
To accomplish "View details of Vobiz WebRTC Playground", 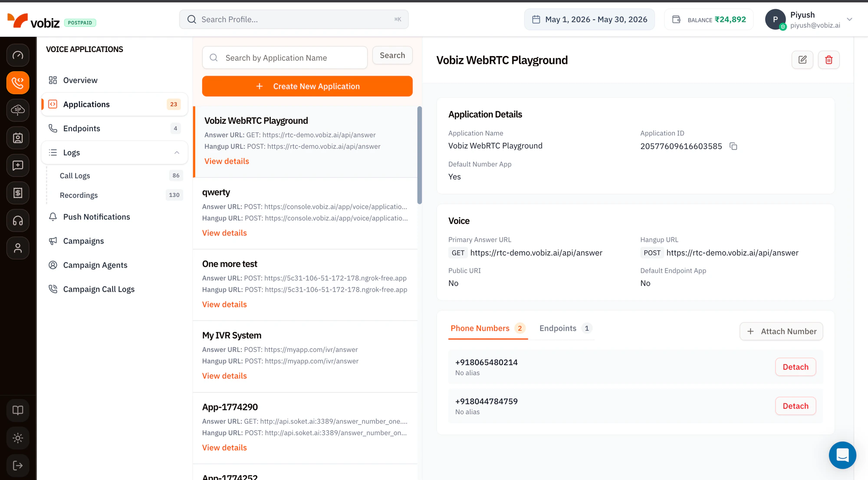I will (x=227, y=161).
